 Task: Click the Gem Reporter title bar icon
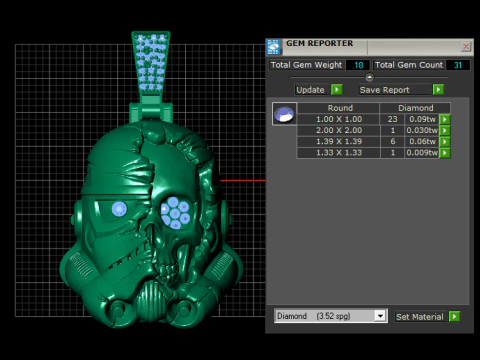pos(274,47)
